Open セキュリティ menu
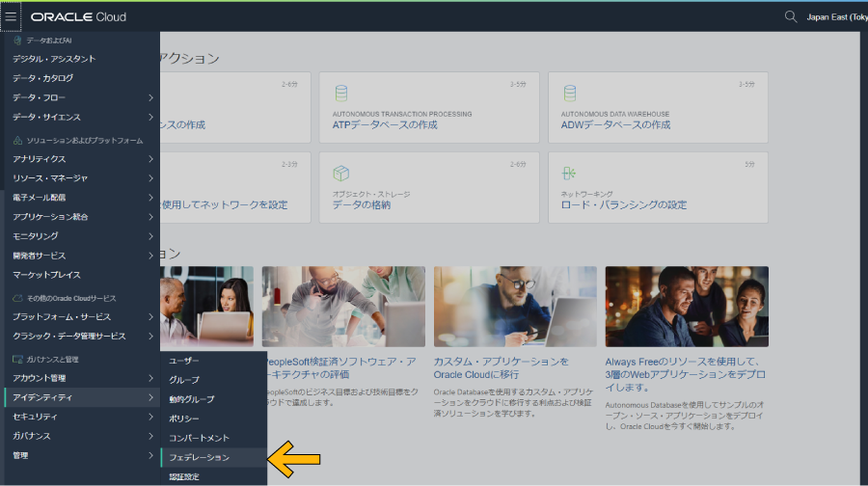Viewport: 868px width, 486px height. pos(82,417)
